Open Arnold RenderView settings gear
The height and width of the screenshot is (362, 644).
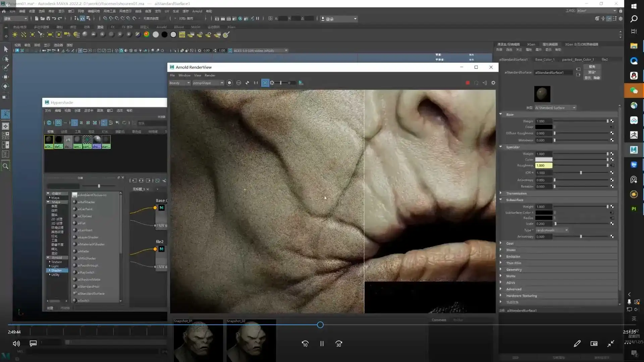coord(493,83)
